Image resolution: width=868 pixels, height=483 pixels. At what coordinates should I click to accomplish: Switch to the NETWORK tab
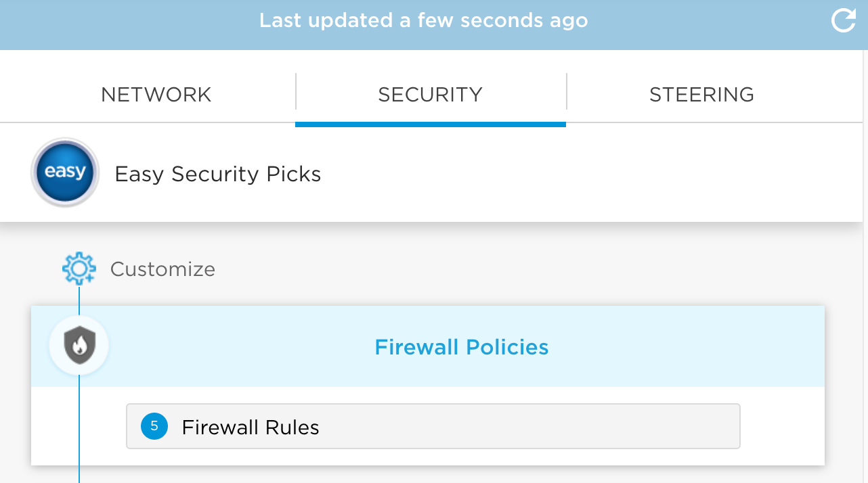tap(156, 95)
